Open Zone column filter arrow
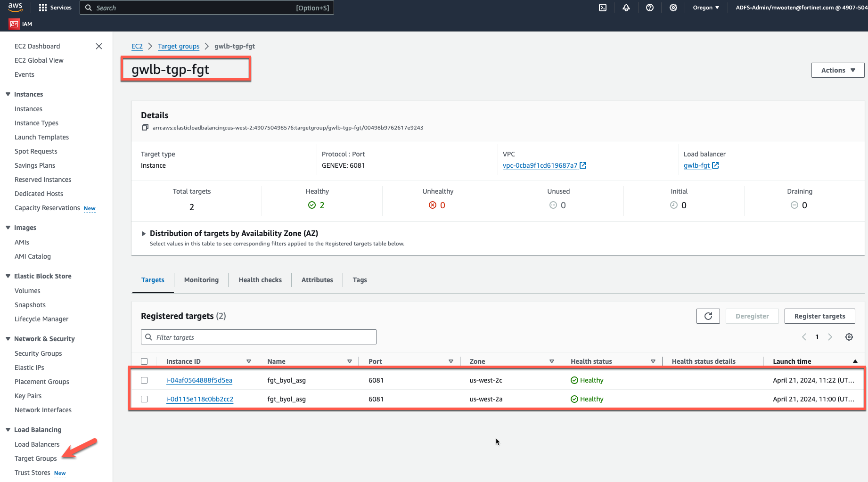This screenshot has width=868, height=482. (552, 361)
